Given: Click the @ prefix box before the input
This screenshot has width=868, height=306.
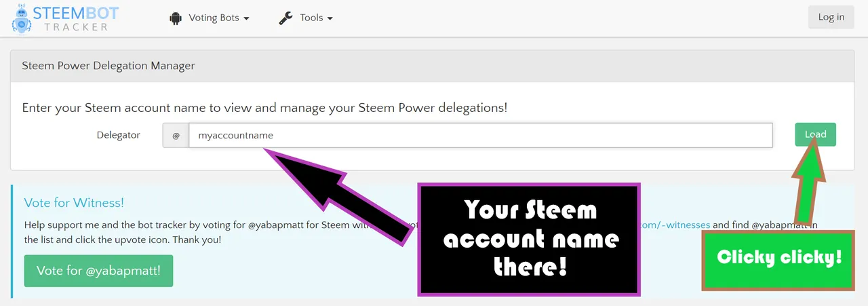Looking at the screenshot, I should pos(176,135).
